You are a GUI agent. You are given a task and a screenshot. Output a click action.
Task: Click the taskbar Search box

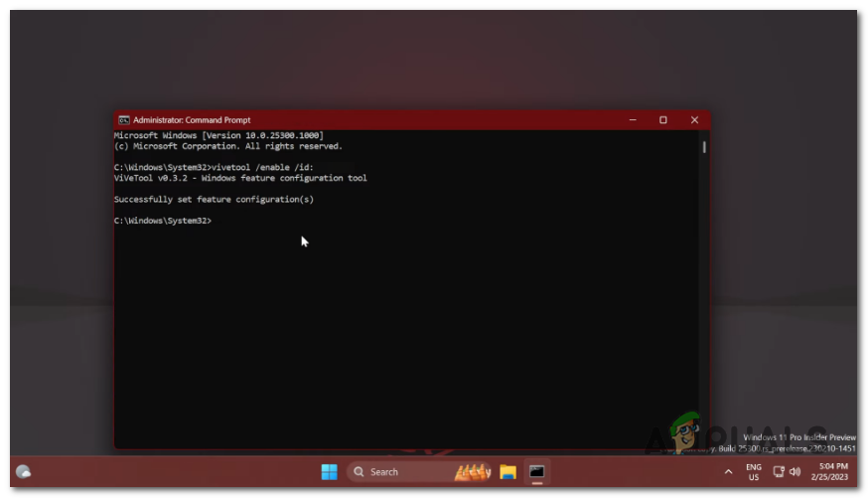(420, 471)
